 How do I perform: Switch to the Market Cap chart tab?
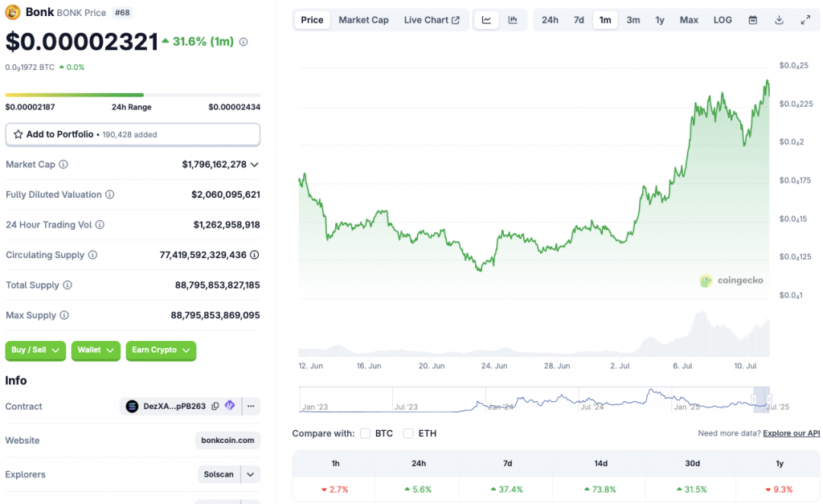(x=363, y=19)
